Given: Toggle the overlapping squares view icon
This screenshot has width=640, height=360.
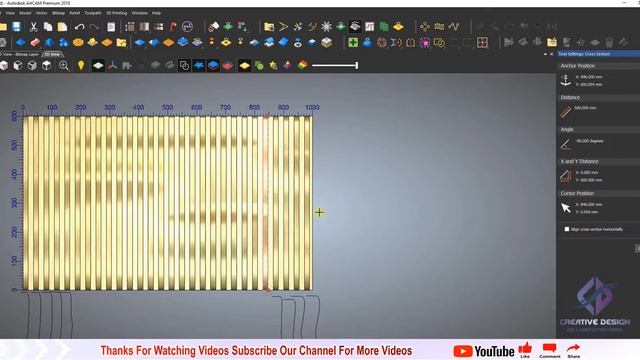Looking at the screenshot, I should coord(184,65).
